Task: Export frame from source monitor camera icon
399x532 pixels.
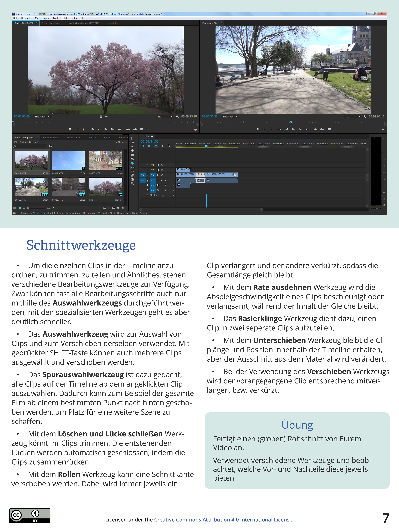Action: pos(141,129)
